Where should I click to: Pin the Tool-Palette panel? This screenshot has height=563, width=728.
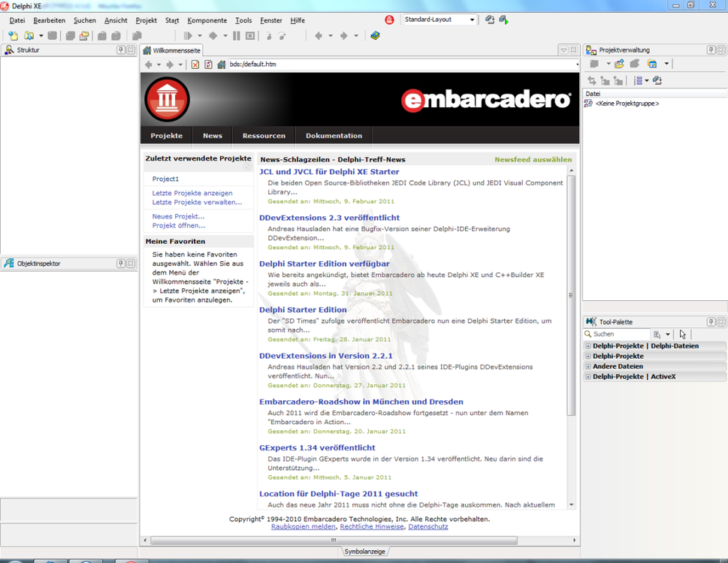[711, 321]
